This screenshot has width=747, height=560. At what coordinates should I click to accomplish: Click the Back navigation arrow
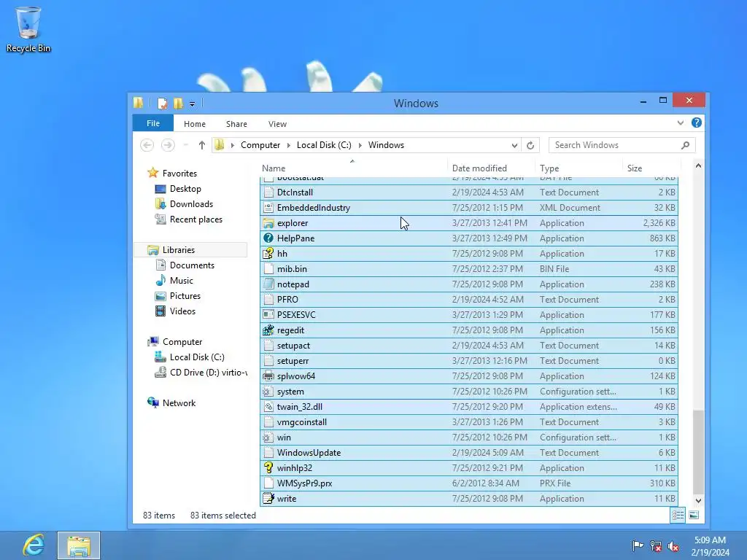147,145
